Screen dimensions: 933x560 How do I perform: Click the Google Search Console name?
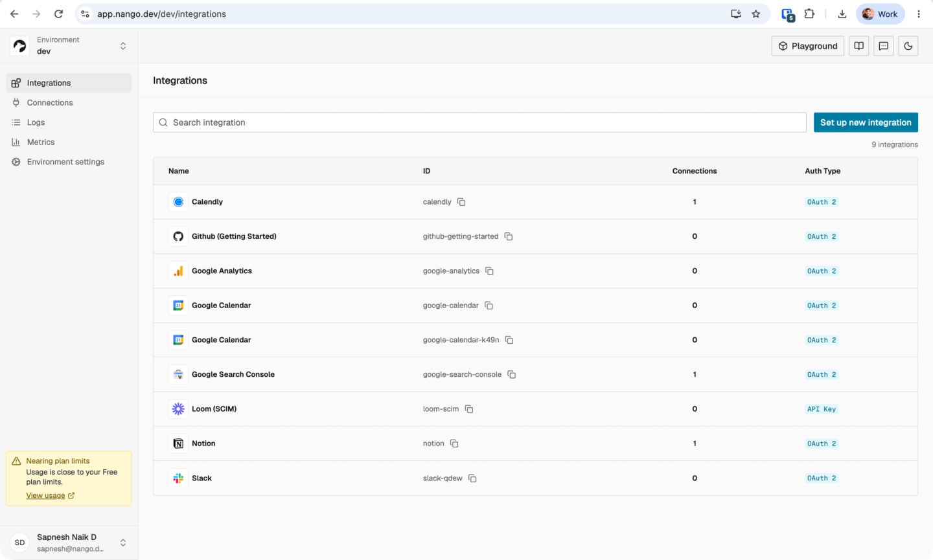tap(233, 374)
